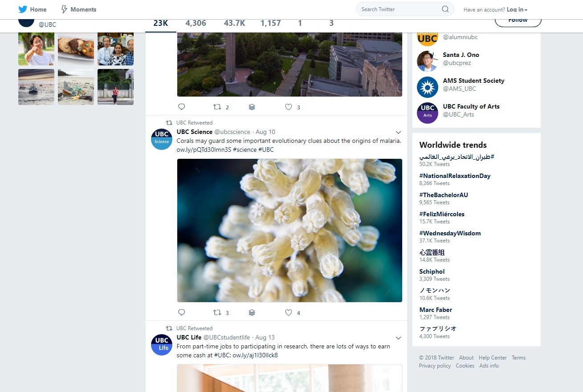
Task: Go to Home in top navigation
Action: [38, 9]
